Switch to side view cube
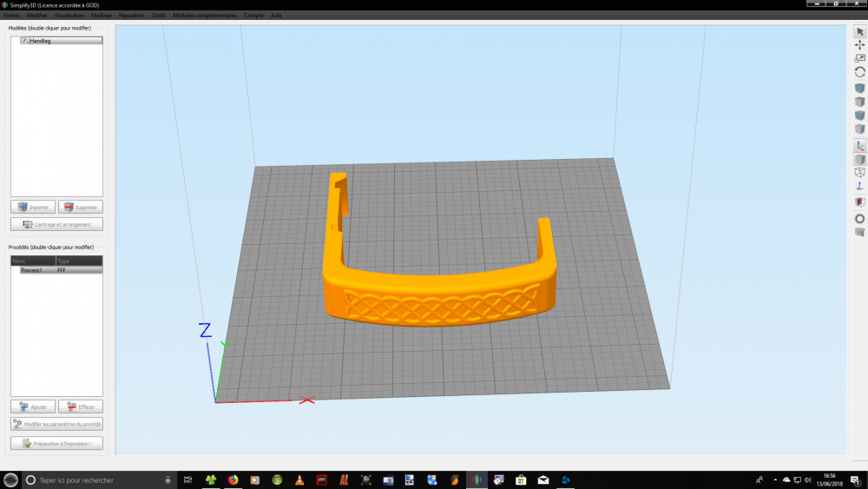 coord(859,129)
